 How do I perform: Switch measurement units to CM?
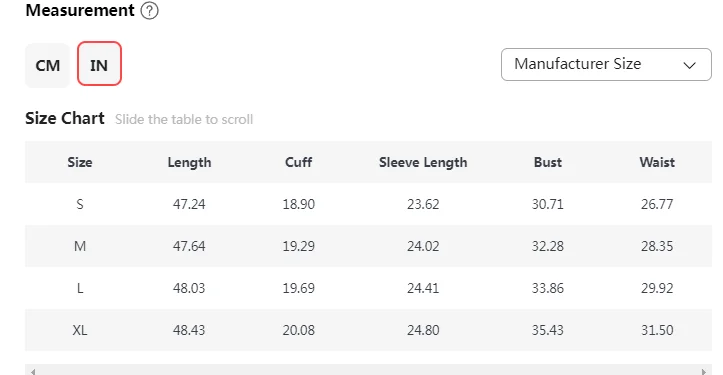tap(47, 65)
